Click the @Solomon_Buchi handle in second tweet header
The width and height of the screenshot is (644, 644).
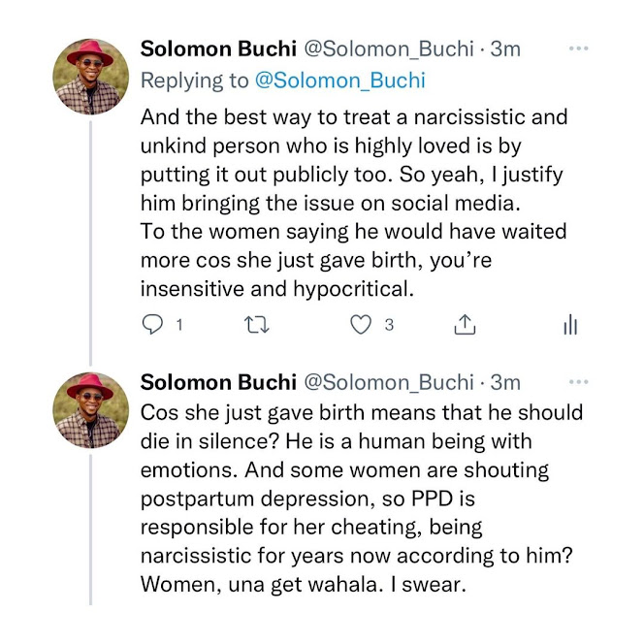click(377, 383)
